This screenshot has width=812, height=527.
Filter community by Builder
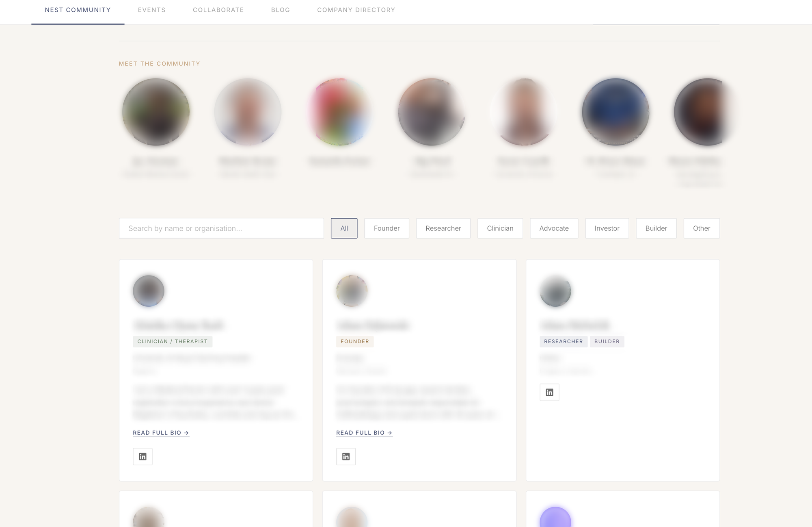point(656,228)
